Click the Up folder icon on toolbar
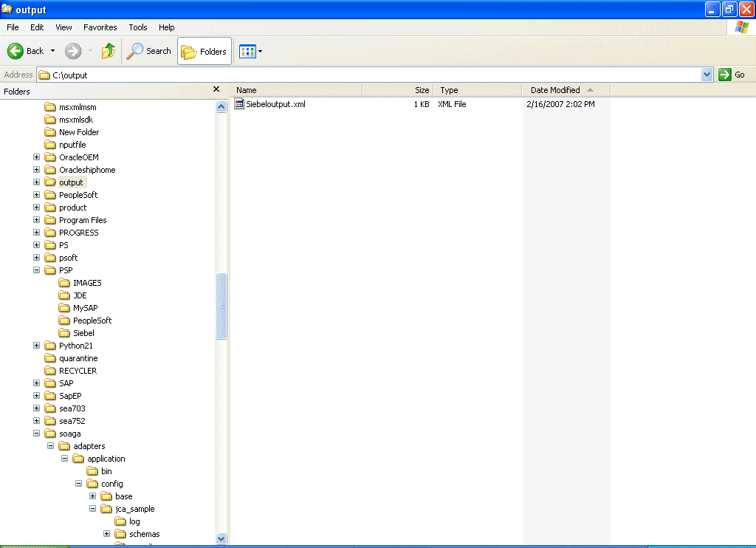Screen dimensions: 756x548 108,52
